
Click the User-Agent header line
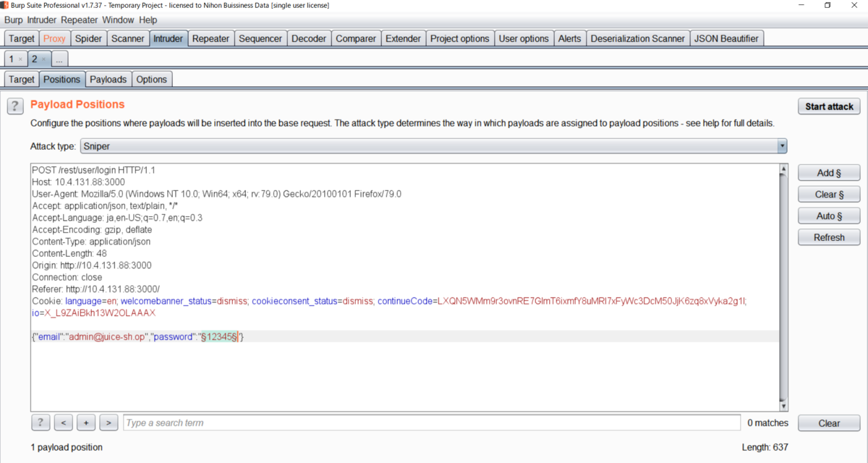216,194
